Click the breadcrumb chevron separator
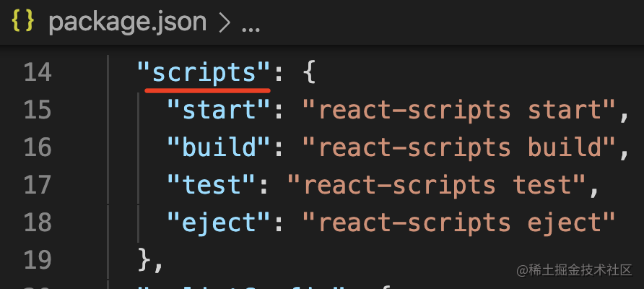The height and width of the screenshot is (289, 644). tap(224, 24)
